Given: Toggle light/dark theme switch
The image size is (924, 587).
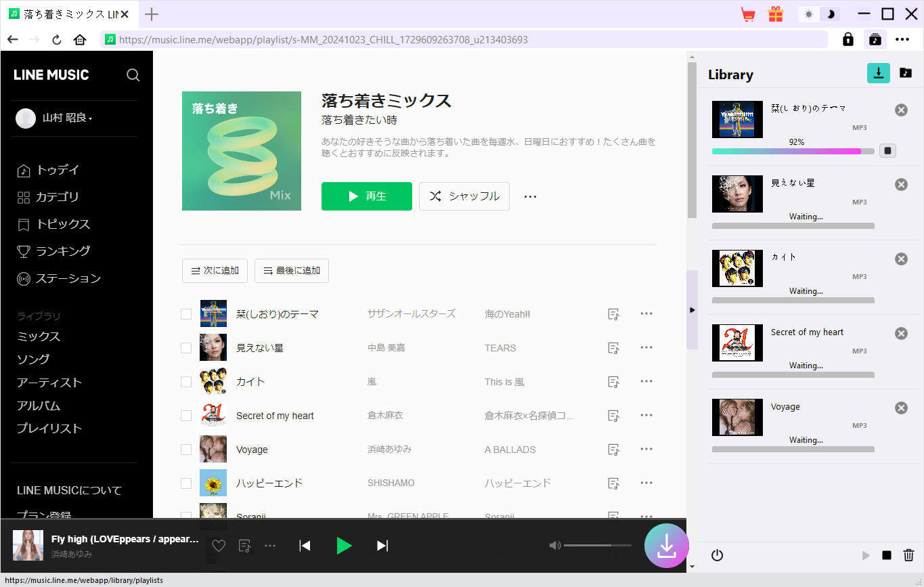Looking at the screenshot, I should [819, 14].
